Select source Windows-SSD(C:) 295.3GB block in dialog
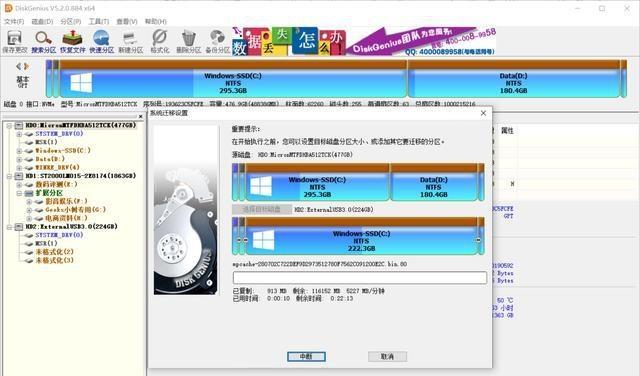This screenshot has height=376, width=640. 317,182
